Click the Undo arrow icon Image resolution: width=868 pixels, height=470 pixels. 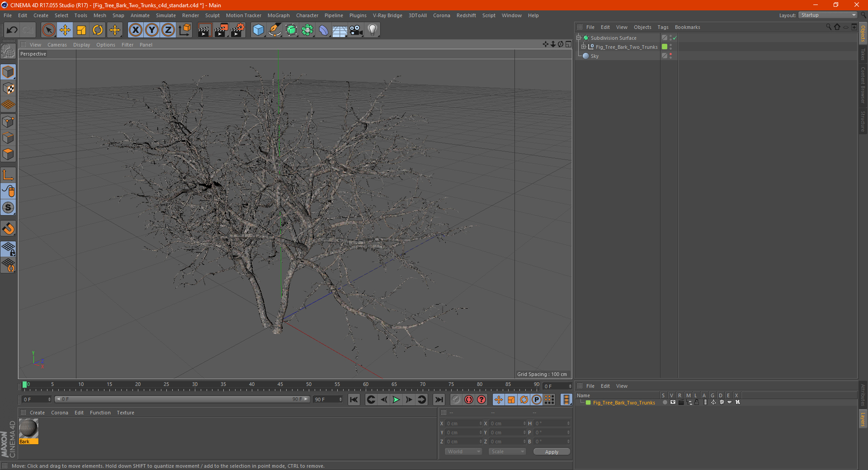point(12,30)
